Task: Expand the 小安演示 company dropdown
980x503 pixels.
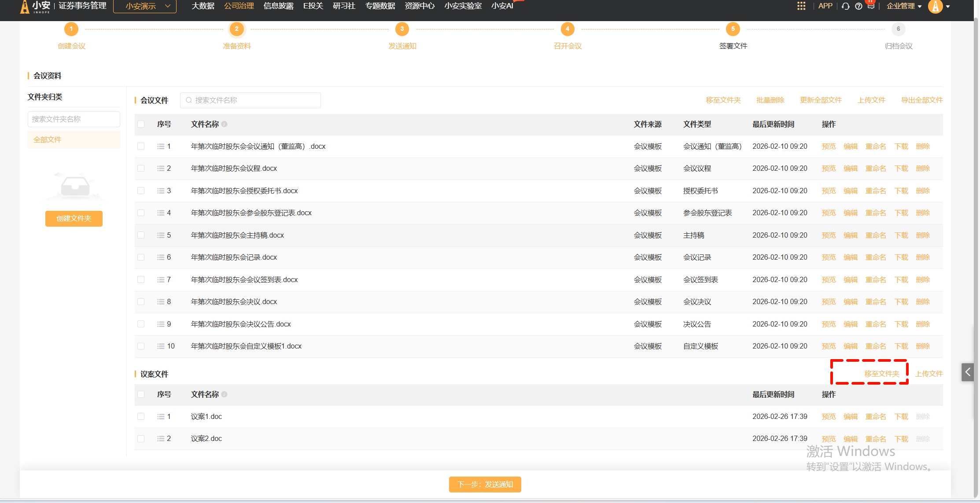Action: [145, 6]
